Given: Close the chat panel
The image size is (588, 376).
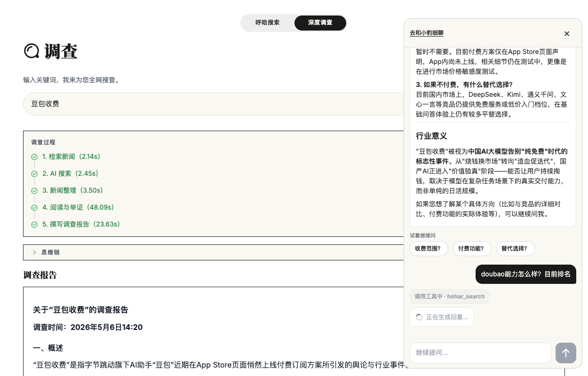Looking at the screenshot, I should tap(567, 33).
